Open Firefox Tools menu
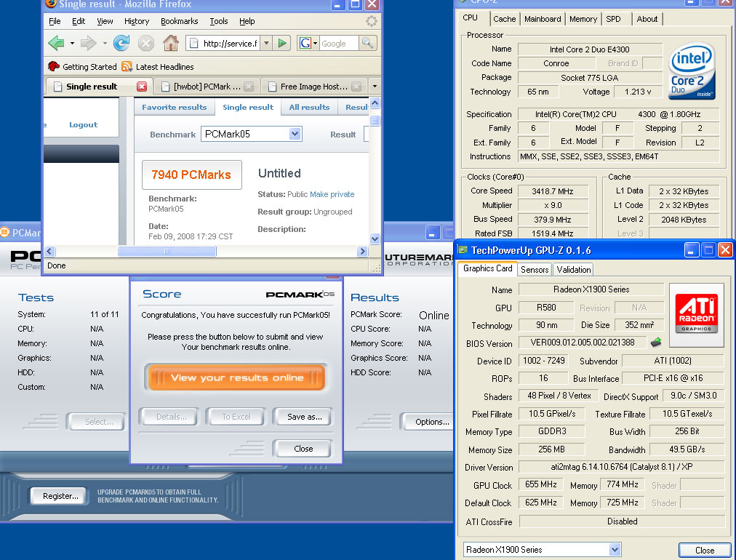 pos(219,21)
